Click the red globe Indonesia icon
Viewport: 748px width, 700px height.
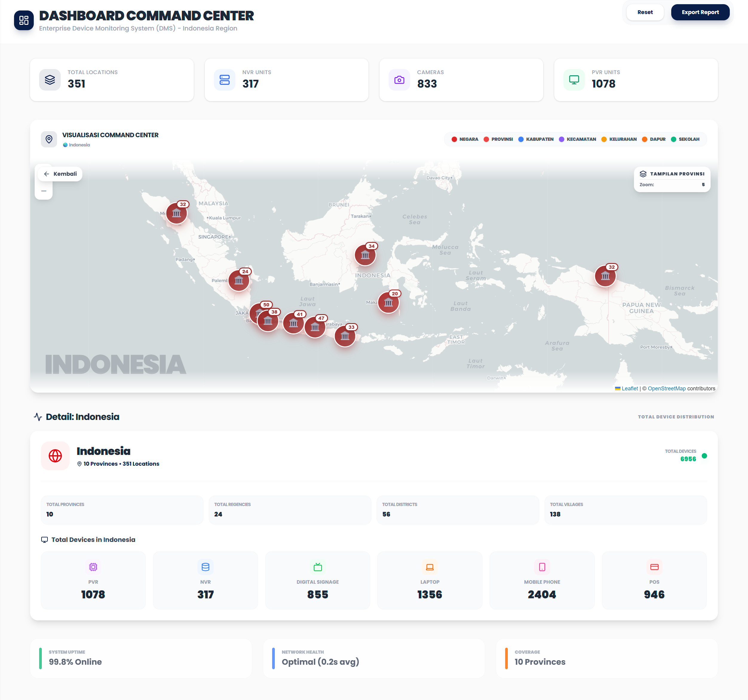click(55, 456)
